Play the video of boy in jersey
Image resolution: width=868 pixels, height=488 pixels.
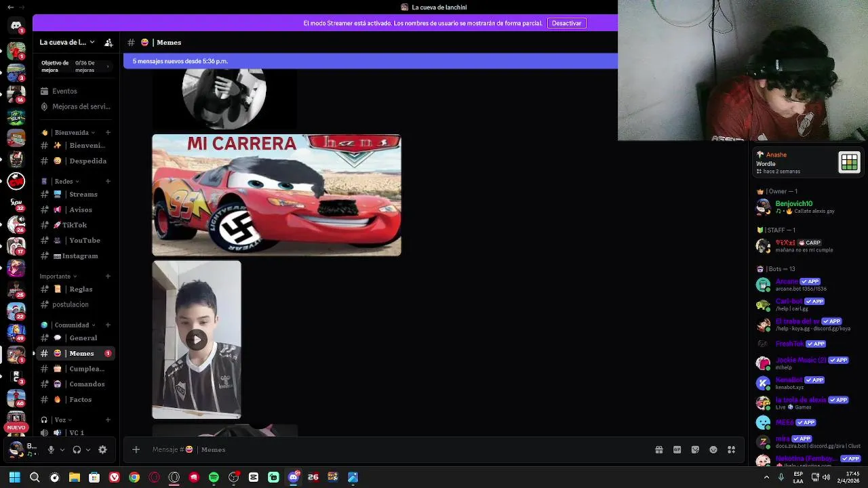[197, 340]
